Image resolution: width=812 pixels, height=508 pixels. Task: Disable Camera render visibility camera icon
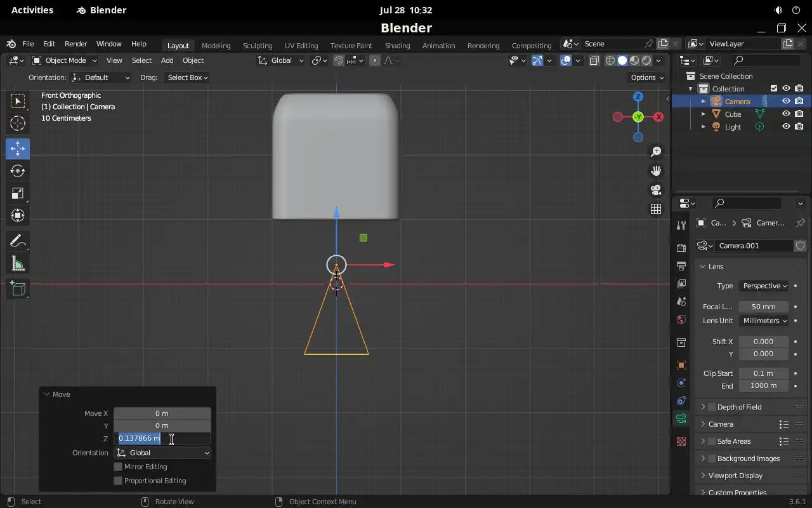(799, 102)
